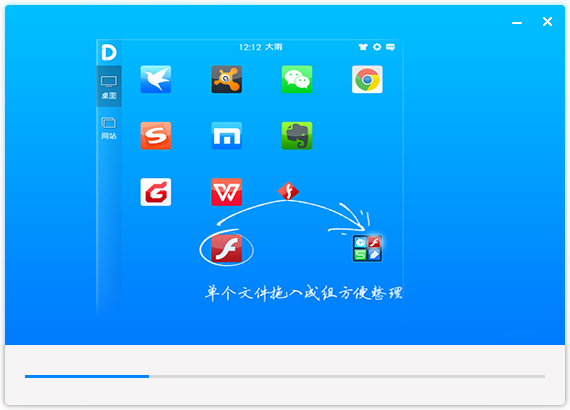Screen dimensions: 570x410
Task: Switch to the 网站 sidebar tab
Action: (109, 128)
